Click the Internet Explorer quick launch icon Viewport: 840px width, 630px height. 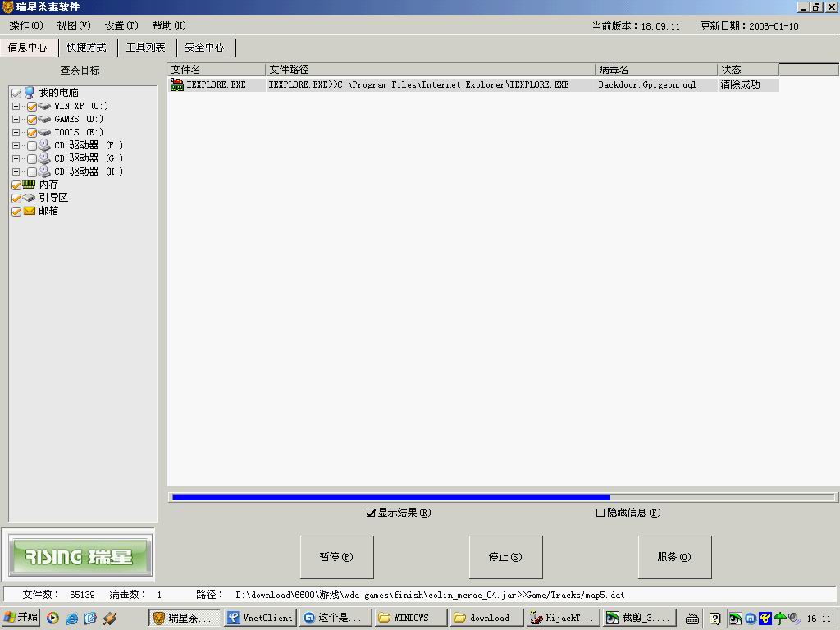click(x=72, y=618)
